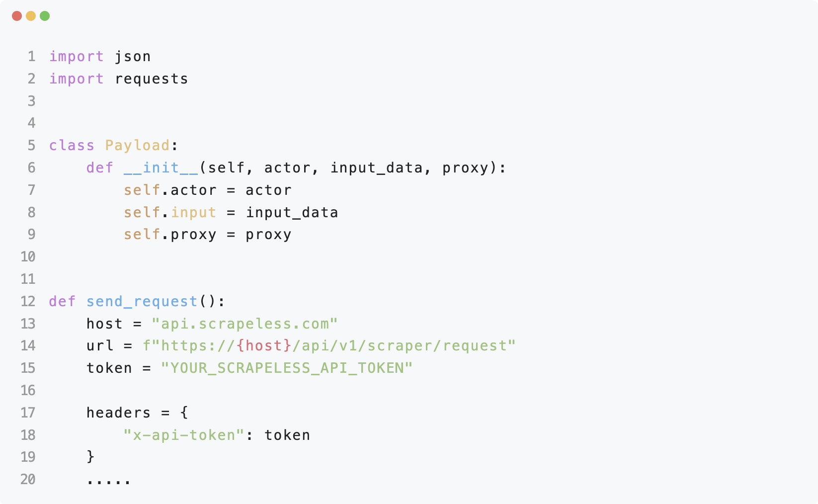Click the "x-api-token" header key
Image resolution: width=818 pixels, height=504 pixels.
click(x=184, y=435)
